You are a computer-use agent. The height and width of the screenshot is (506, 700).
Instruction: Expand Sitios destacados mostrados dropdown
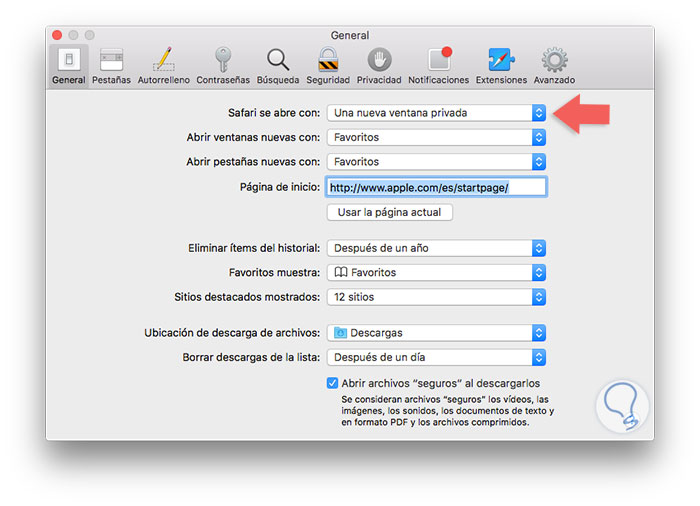[436, 297]
